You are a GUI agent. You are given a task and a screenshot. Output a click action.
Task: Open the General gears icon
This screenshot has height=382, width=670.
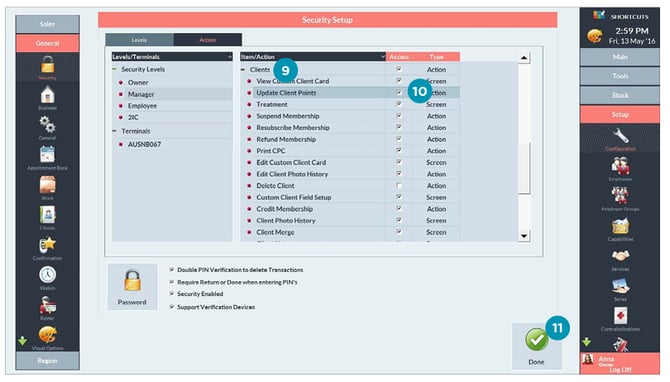(x=47, y=125)
